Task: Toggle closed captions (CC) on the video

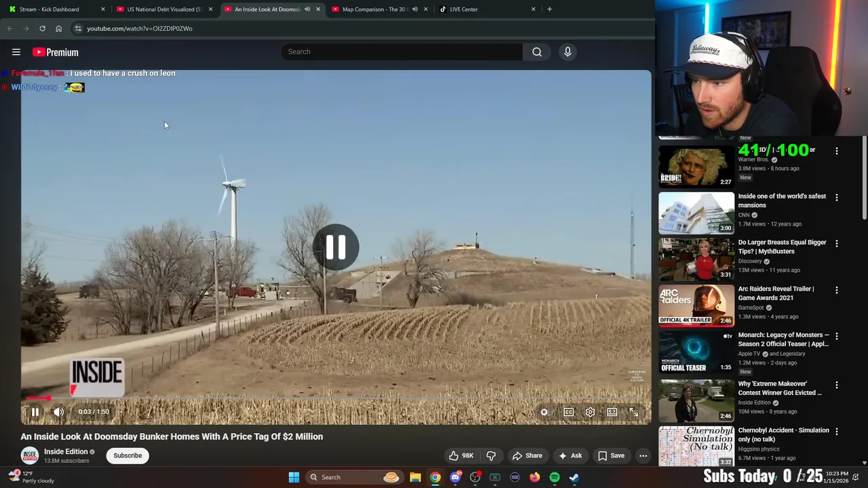Action: [569, 412]
